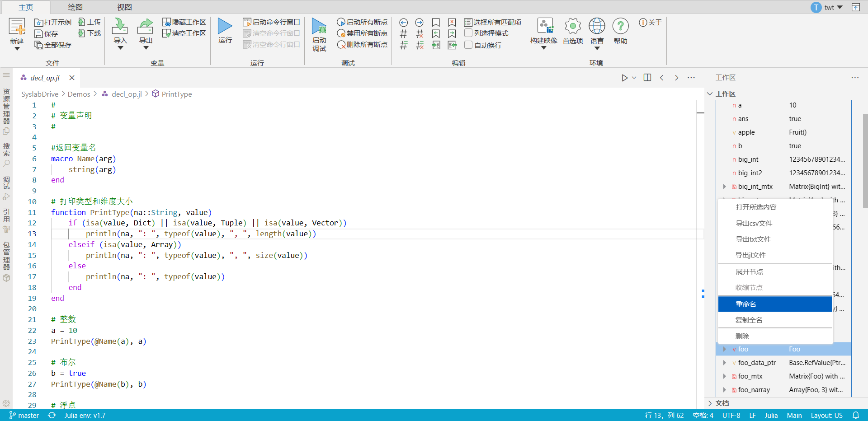Click the 语言 language globe icon

click(597, 26)
